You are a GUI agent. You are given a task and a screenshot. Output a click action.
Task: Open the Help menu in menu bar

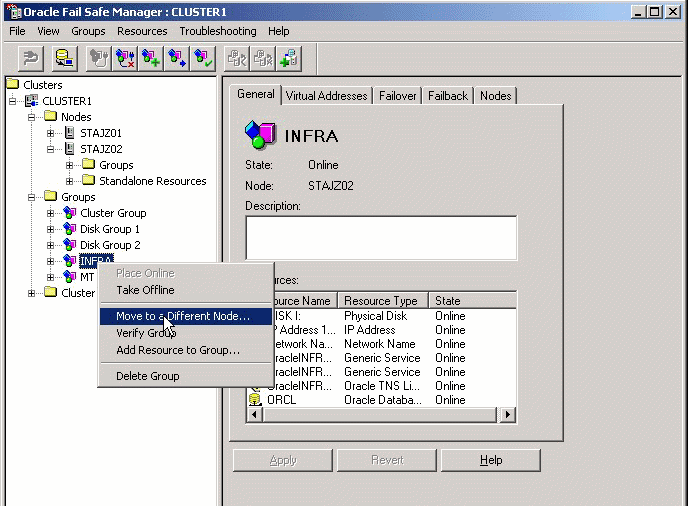(279, 31)
